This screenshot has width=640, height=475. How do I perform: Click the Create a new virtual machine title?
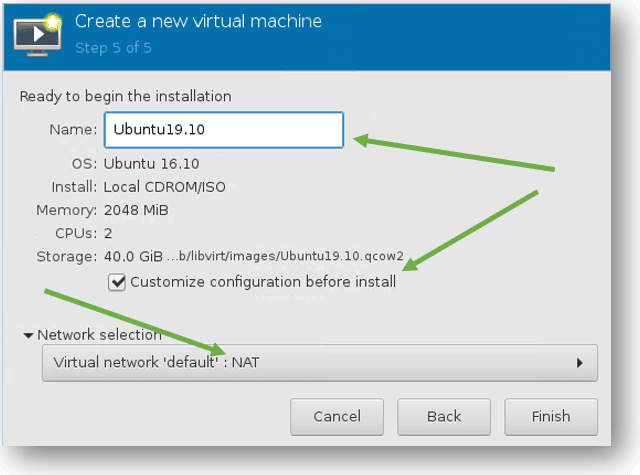coord(198,21)
